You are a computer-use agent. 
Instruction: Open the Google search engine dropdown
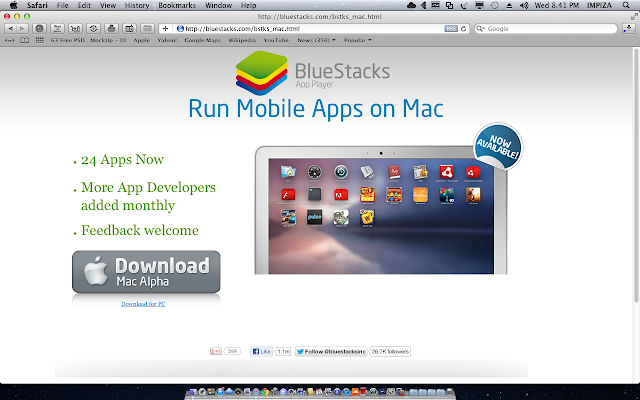coord(481,29)
